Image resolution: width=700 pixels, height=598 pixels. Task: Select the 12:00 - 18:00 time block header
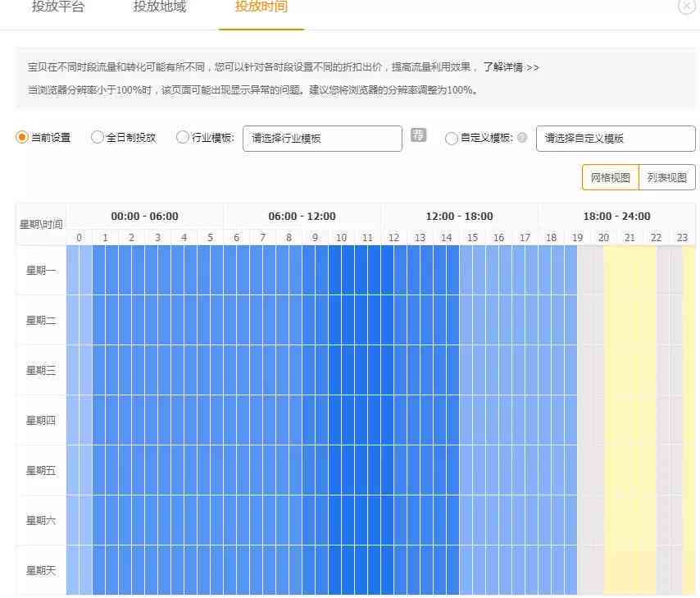[459, 217]
